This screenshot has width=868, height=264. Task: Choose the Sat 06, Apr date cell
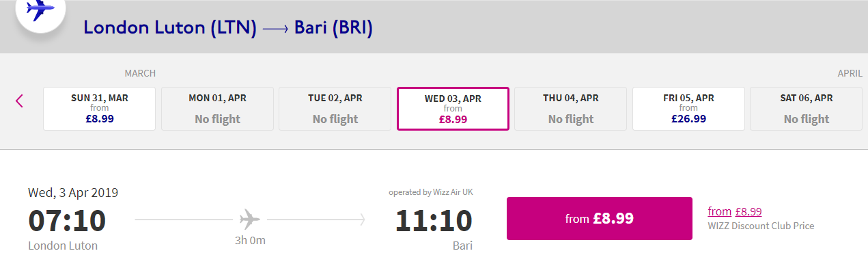pos(807,108)
